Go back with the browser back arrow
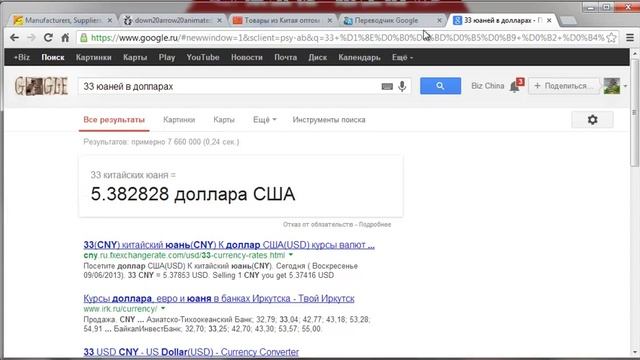 [x=14, y=38]
